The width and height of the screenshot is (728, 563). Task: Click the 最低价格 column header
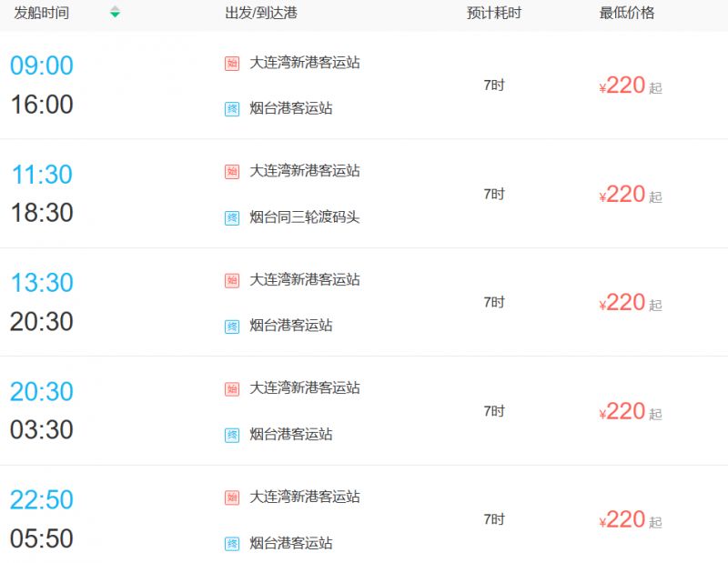click(x=627, y=13)
